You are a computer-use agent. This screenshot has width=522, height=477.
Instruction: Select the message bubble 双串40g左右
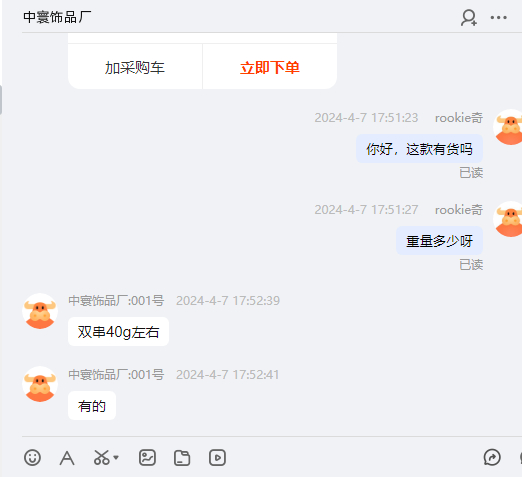point(118,332)
